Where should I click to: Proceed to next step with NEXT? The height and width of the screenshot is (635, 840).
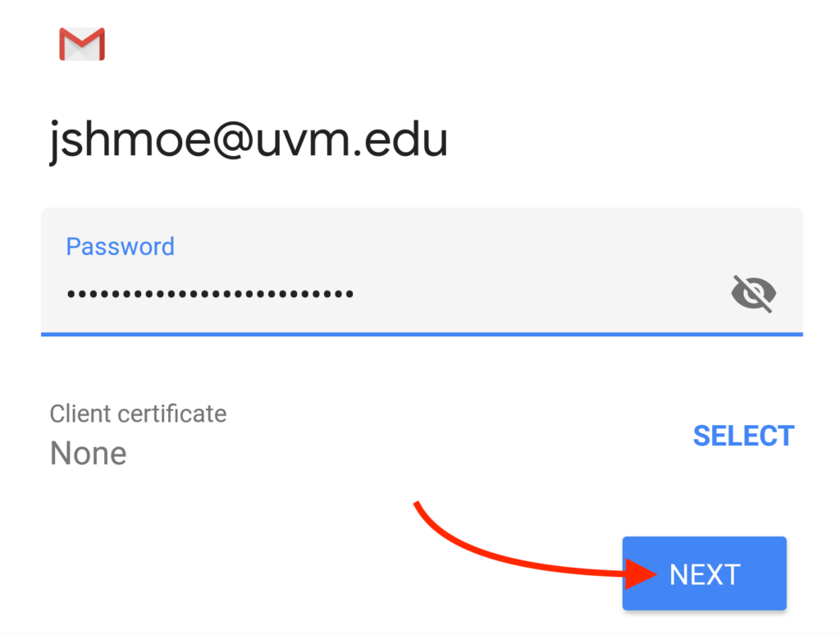[704, 574]
